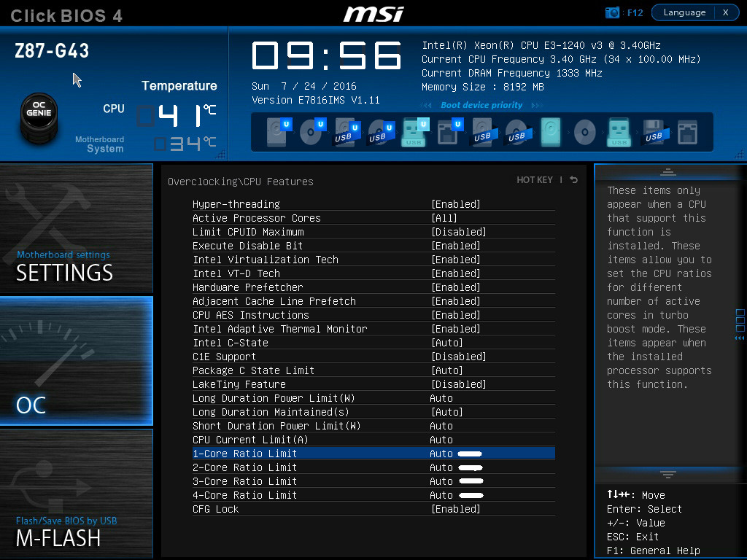This screenshot has height=560, width=747.
Task: Toggle CPU AES Instructions setting
Action: (373, 315)
